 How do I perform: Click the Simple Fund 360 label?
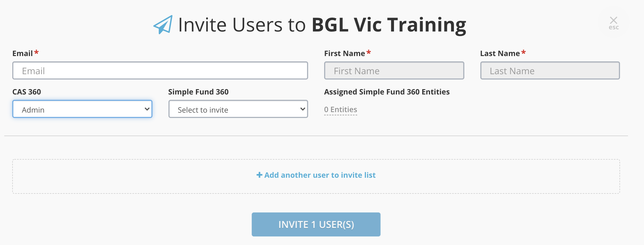pos(198,92)
